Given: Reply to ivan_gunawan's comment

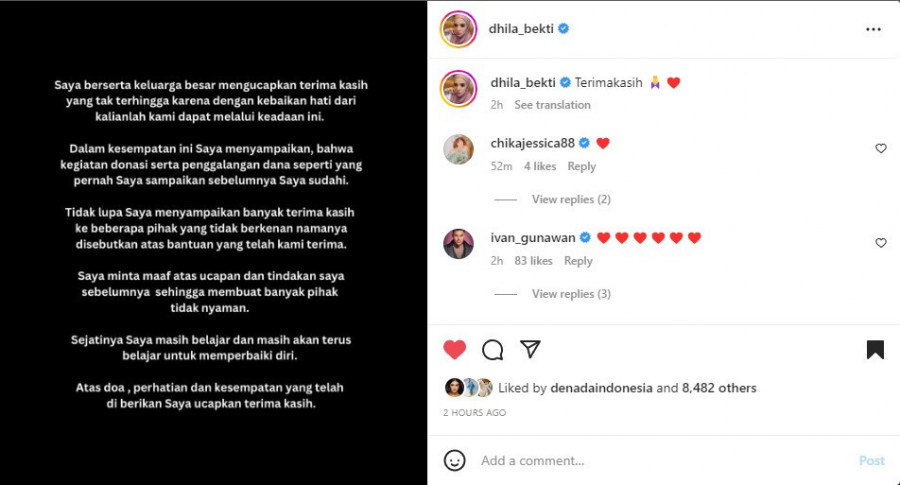Looking at the screenshot, I should (578, 261).
